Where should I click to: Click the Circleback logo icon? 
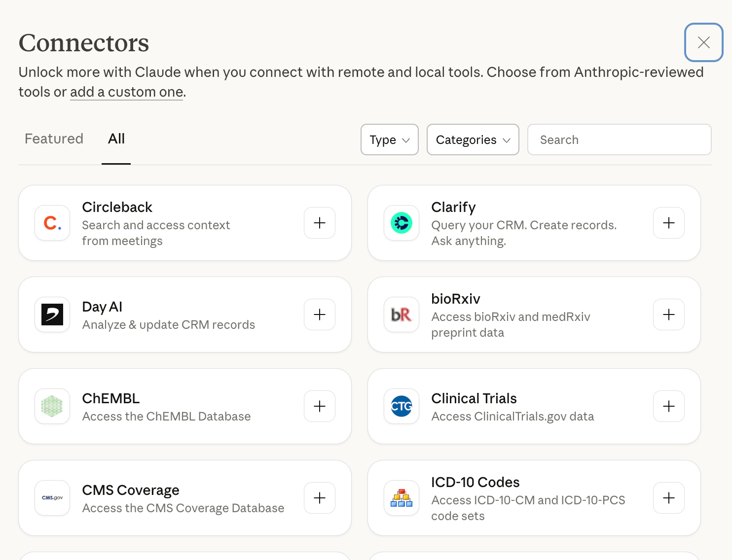[52, 223]
